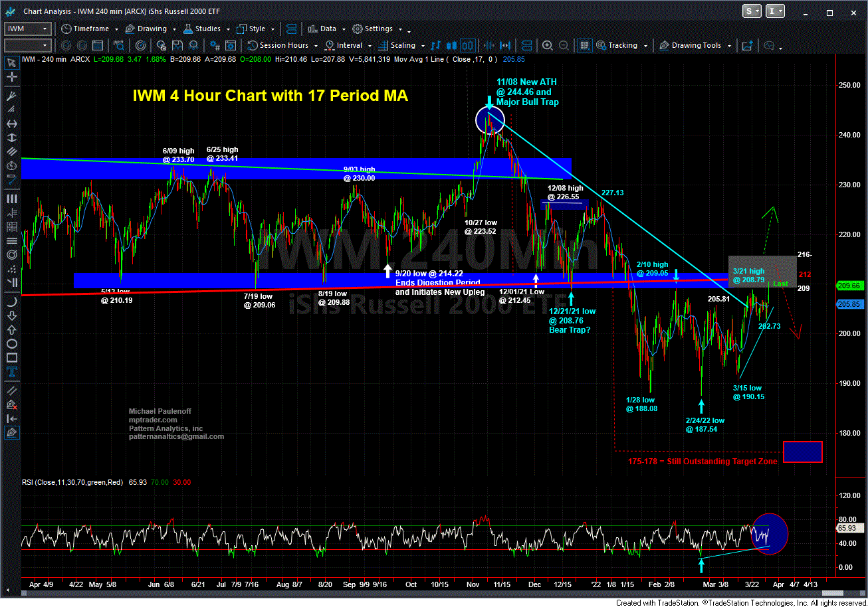Image resolution: width=868 pixels, height=607 pixels.
Task: Click the yellow IWM 4 Hour Chart title
Action: (x=271, y=96)
